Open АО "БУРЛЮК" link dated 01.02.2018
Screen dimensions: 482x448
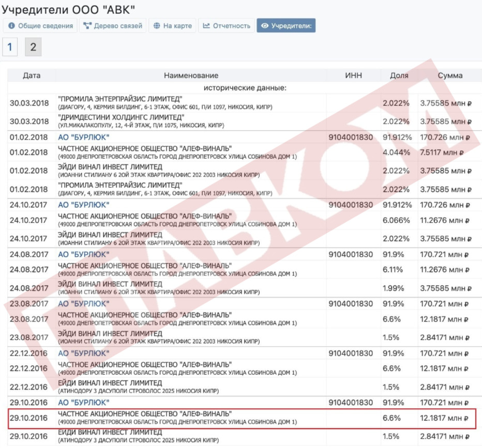(x=83, y=137)
